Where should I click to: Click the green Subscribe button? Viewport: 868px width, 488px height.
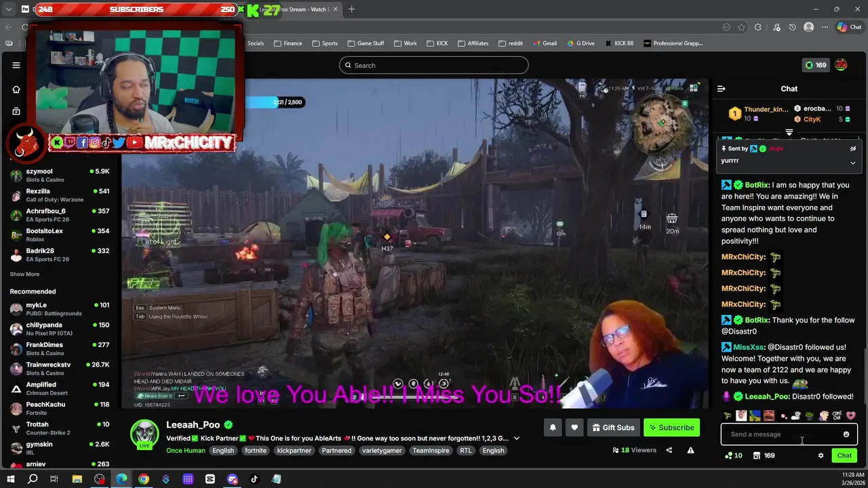671,428
